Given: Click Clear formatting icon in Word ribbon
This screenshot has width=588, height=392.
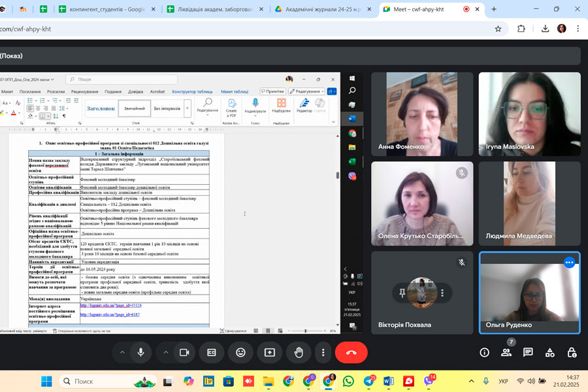Looking at the screenshot, I should click(18, 103).
